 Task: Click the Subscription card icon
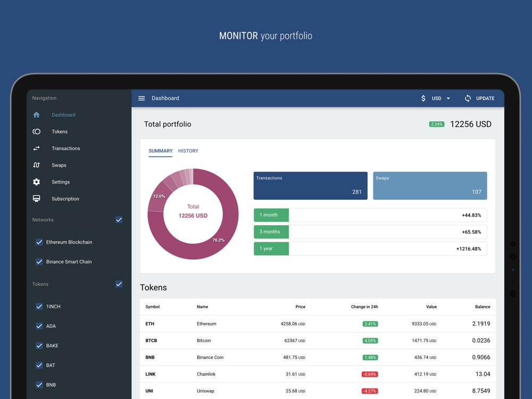tap(37, 199)
